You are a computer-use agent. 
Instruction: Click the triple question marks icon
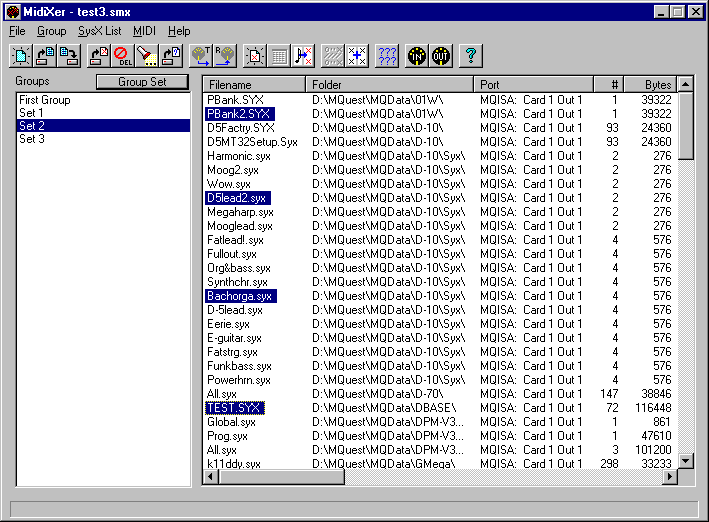tap(388, 56)
